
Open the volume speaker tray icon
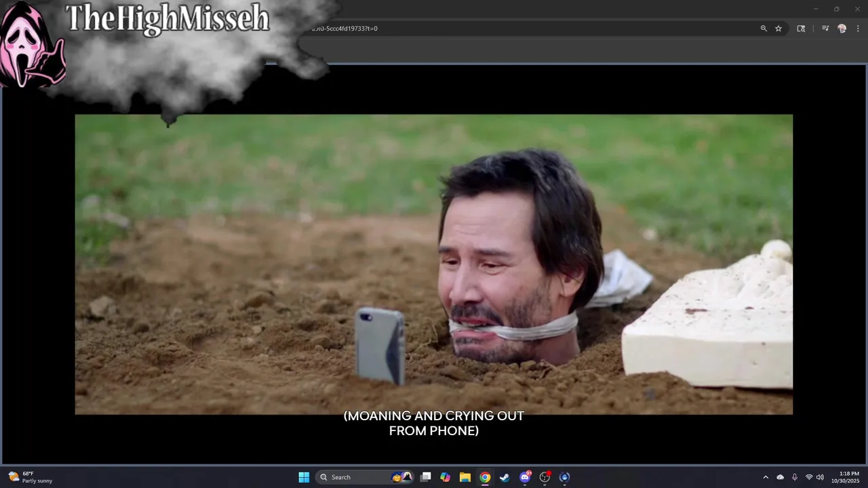click(x=820, y=477)
